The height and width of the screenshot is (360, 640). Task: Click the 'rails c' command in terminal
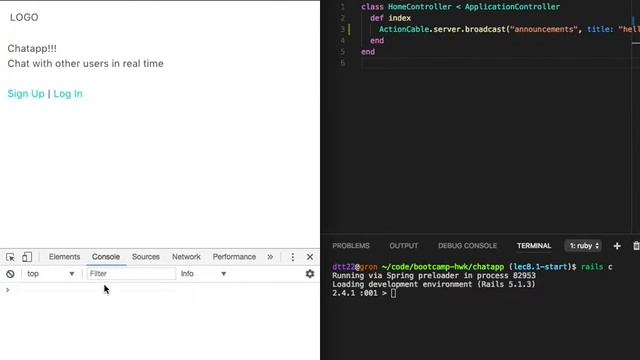pos(597,267)
